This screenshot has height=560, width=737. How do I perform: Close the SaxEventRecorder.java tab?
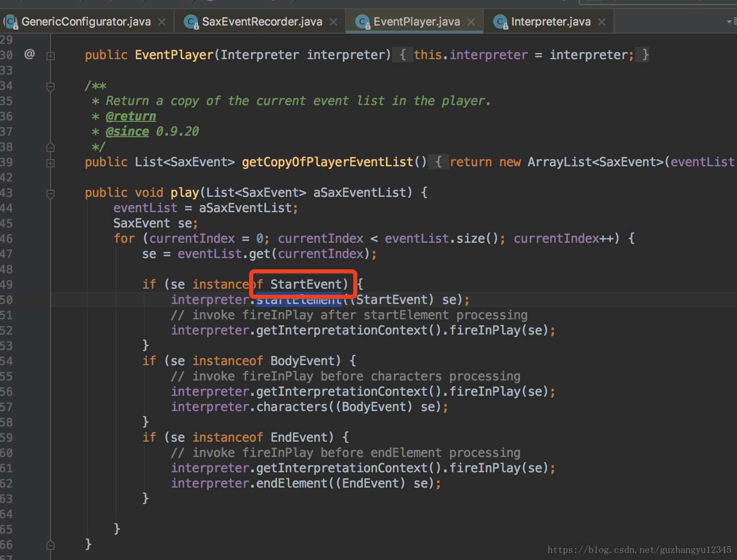click(333, 22)
